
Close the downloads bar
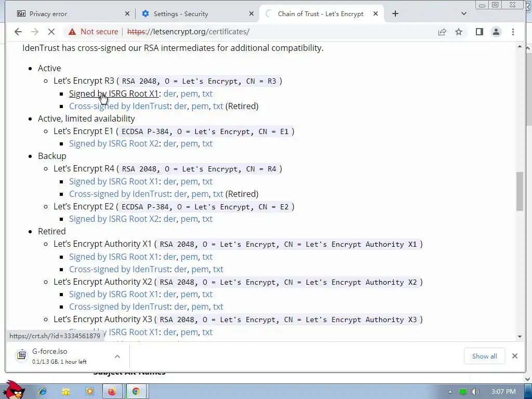click(x=515, y=356)
